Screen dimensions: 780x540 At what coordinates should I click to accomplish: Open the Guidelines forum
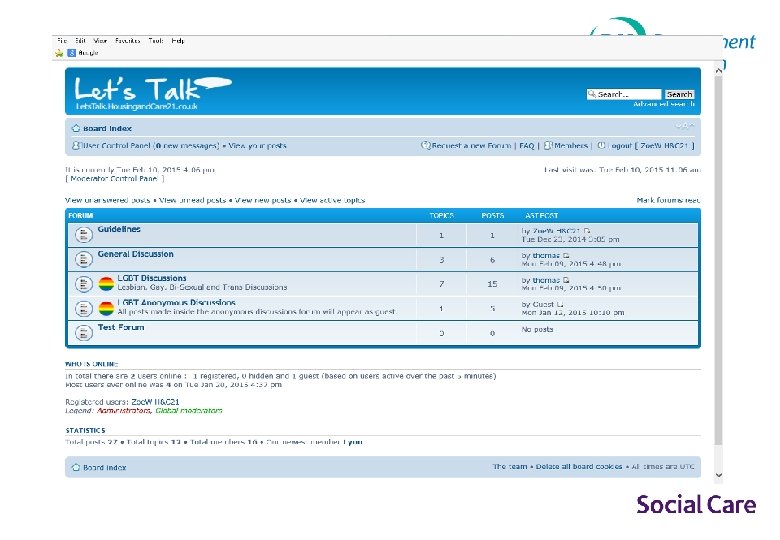(x=119, y=229)
